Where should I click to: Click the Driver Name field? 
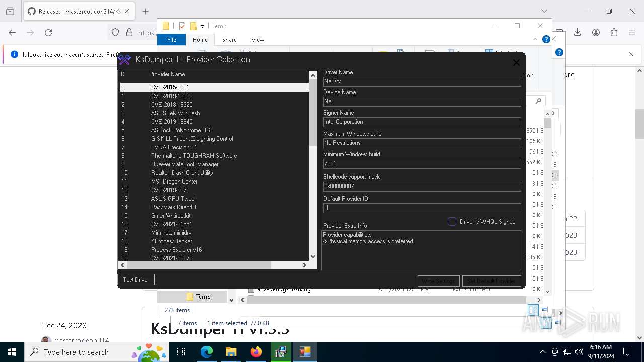coord(422,81)
